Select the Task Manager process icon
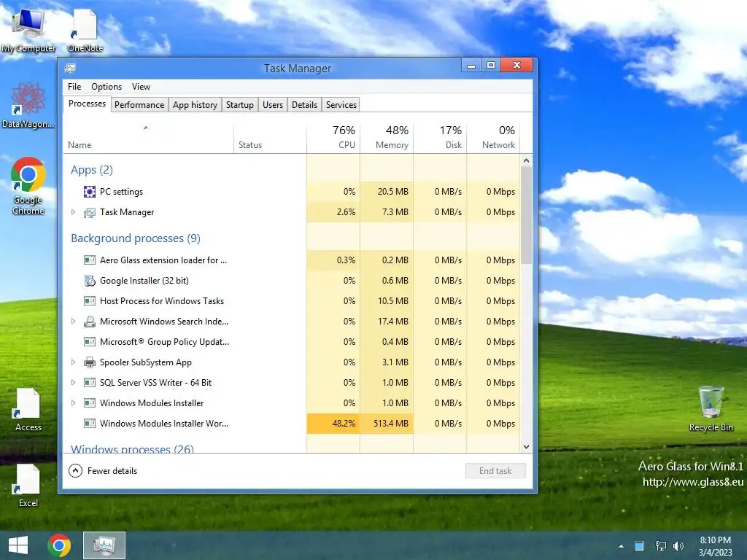This screenshot has height=560, width=747. click(90, 212)
